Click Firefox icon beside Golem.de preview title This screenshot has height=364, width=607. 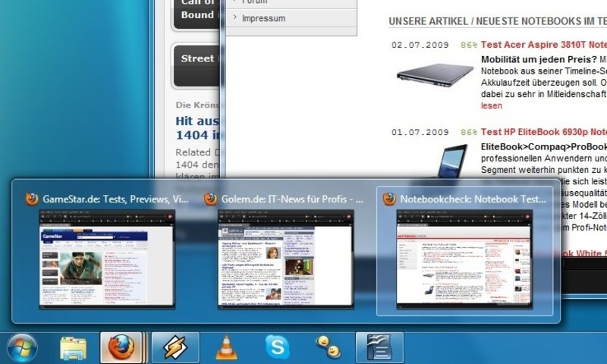coord(211,199)
